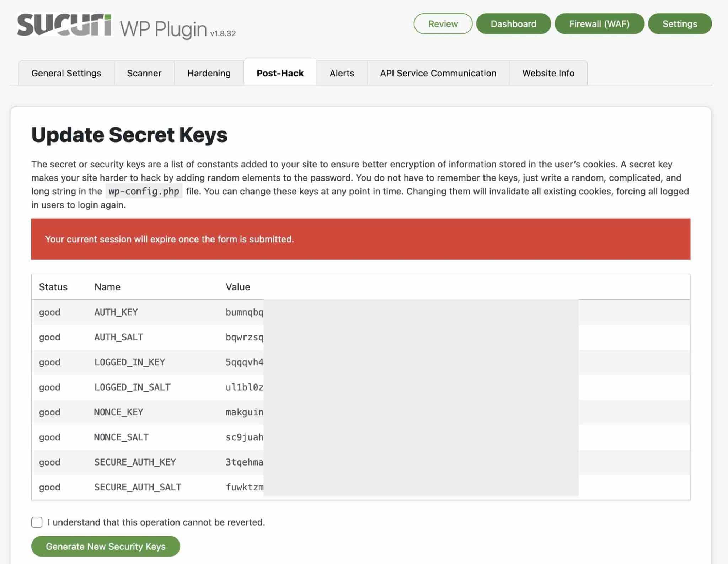The width and height of the screenshot is (728, 564).
Task: Click the Sucuri logo
Action: tap(64, 25)
